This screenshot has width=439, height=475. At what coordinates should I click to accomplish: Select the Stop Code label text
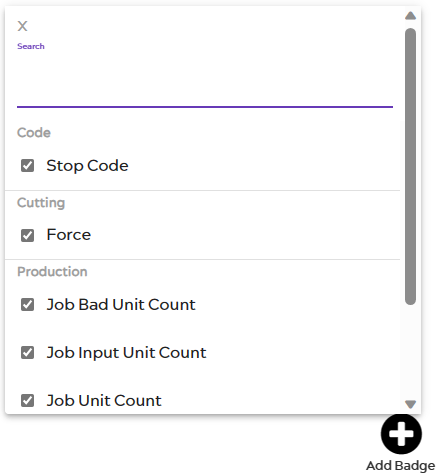87,166
